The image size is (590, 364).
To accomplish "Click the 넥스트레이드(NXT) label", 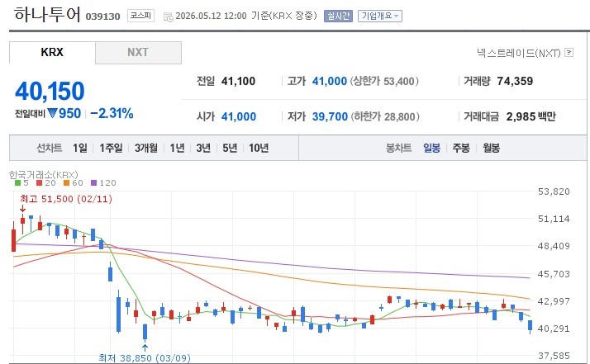I will click(x=518, y=53).
